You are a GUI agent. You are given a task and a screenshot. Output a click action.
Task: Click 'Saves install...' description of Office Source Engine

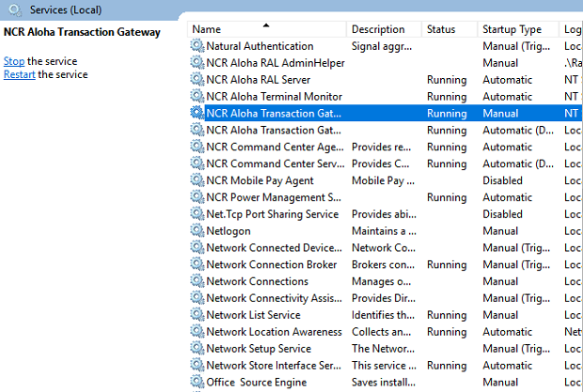pos(384,382)
